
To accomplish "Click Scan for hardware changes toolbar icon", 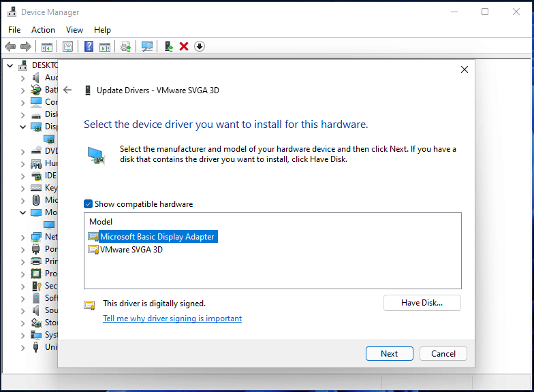I will click(x=147, y=46).
